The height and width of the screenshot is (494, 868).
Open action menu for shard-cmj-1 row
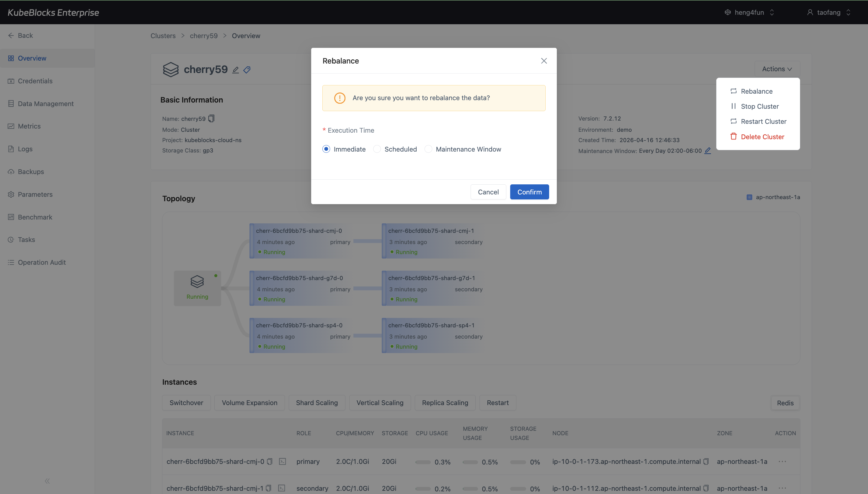click(782, 488)
